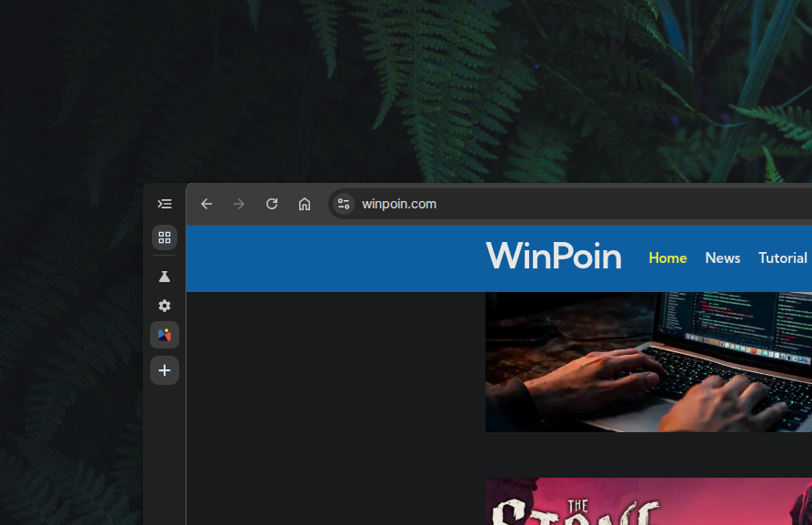812x525 pixels.
Task: Click the address bar showing winpoin.com
Action: point(400,204)
